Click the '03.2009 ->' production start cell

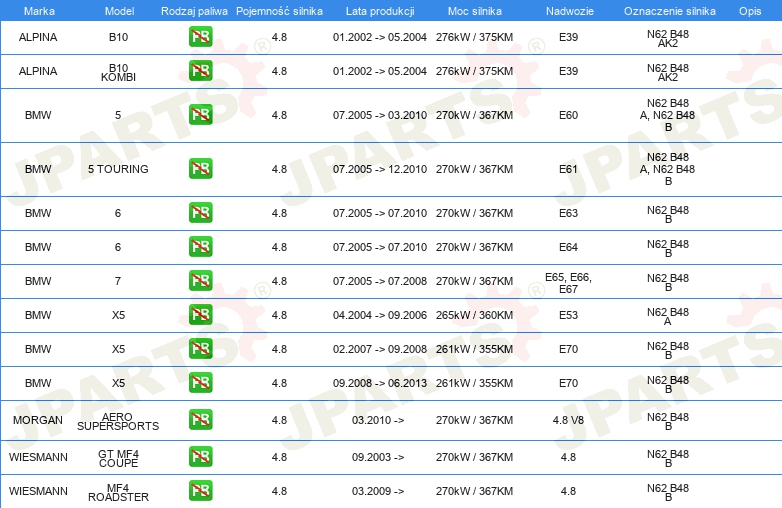pos(378,491)
